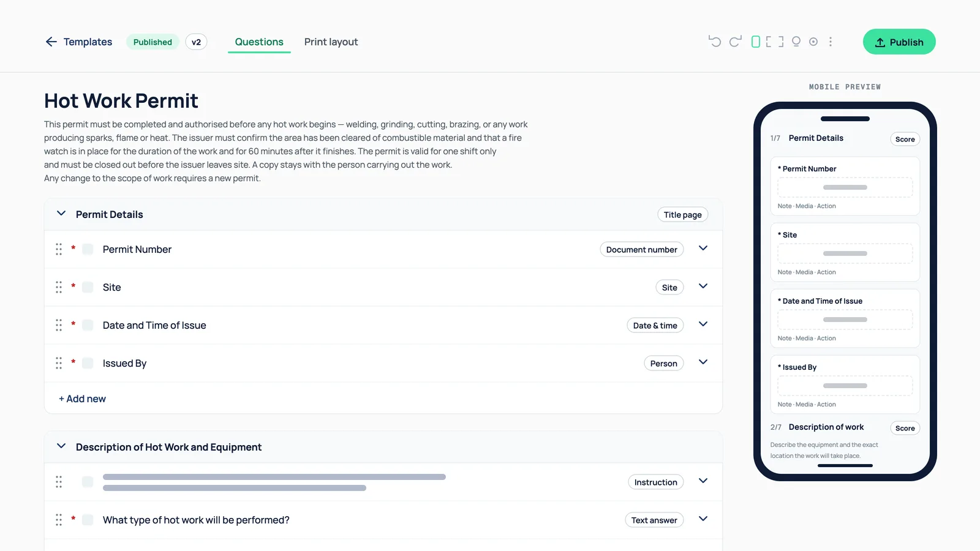
Task: Click the v2 version badge
Action: 196,42
